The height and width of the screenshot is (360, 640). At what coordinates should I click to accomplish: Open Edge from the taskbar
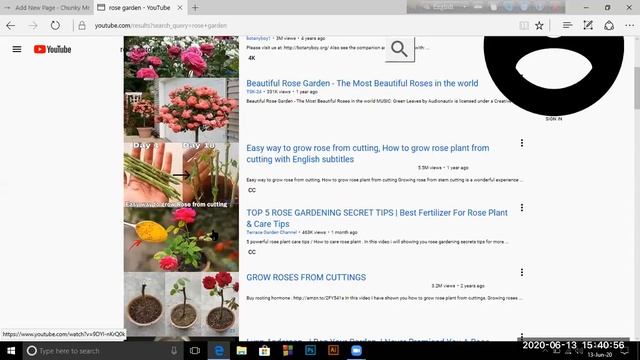tap(219, 351)
